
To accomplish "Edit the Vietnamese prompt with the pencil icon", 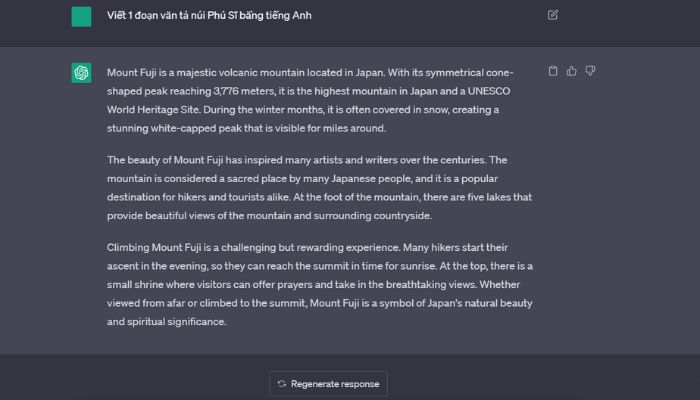I will [553, 15].
